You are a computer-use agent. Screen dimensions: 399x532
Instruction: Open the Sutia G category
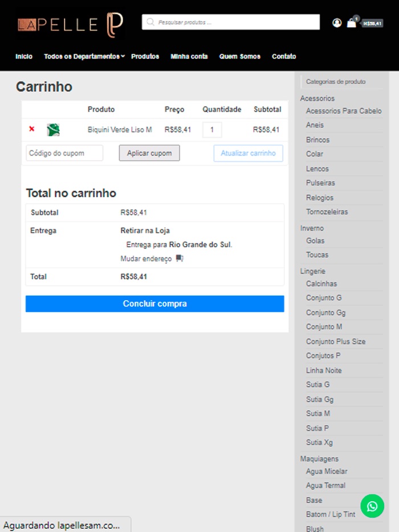pos(317,384)
